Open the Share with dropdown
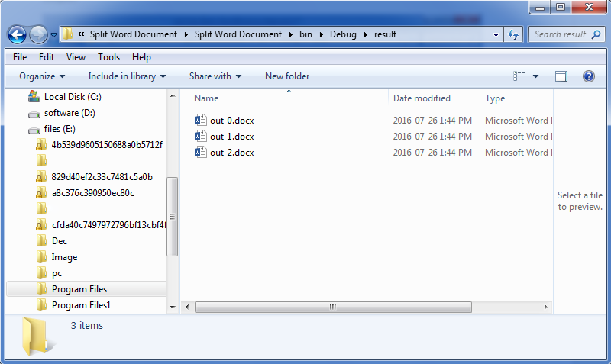 click(215, 76)
